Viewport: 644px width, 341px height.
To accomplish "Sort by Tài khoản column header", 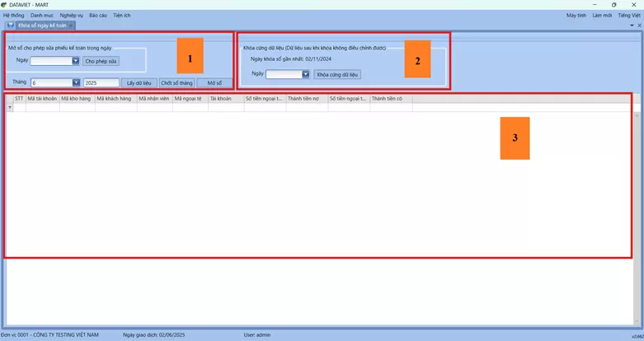I will [226, 99].
